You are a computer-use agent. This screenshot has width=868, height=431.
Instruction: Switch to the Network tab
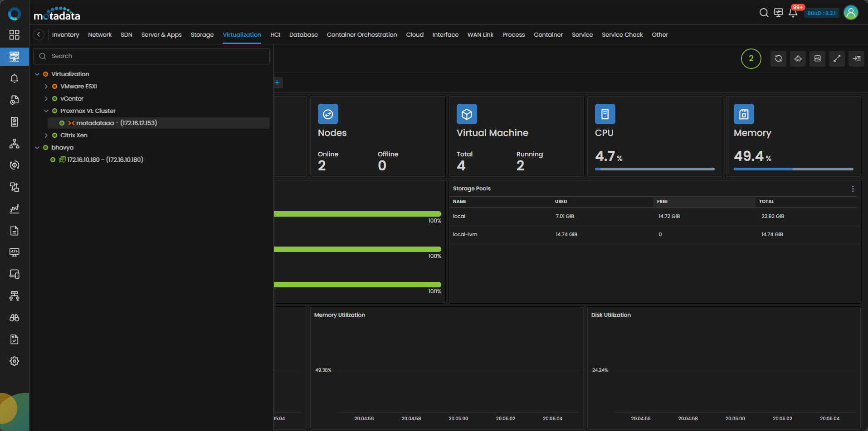[100, 35]
